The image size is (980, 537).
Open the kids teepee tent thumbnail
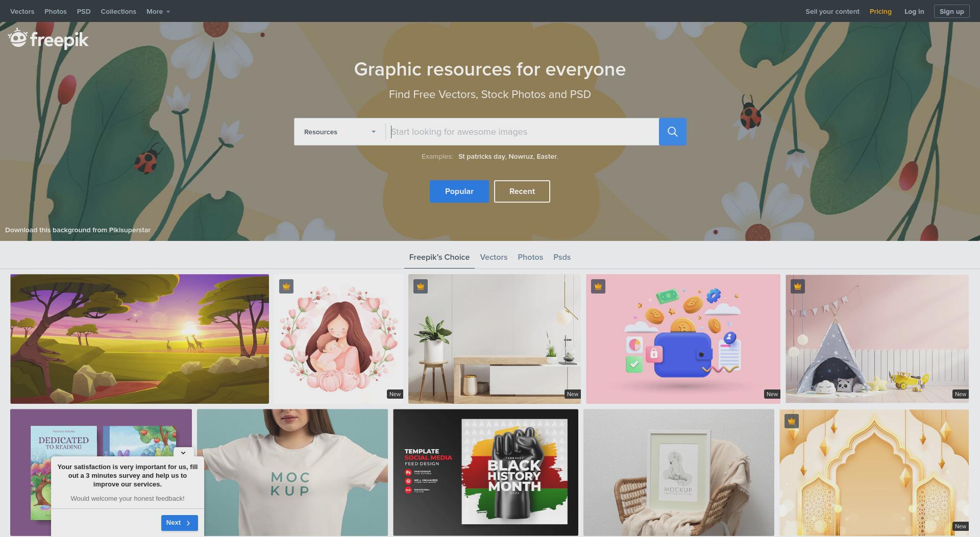tap(877, 339)
